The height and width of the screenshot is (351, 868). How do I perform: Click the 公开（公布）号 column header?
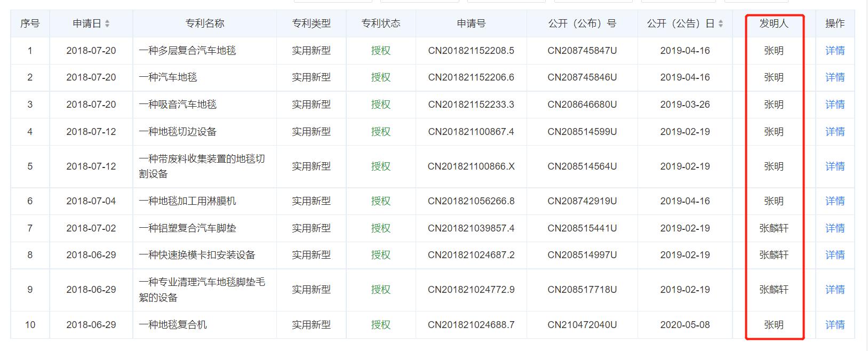coord(582,23)
